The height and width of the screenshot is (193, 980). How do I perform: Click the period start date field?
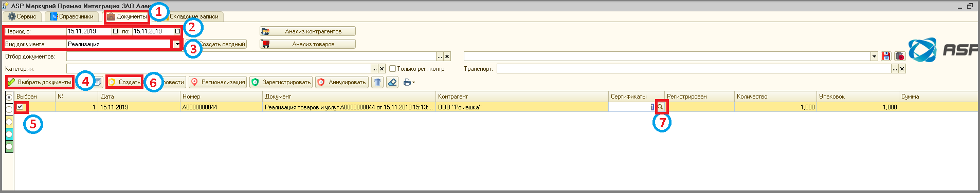89,31
